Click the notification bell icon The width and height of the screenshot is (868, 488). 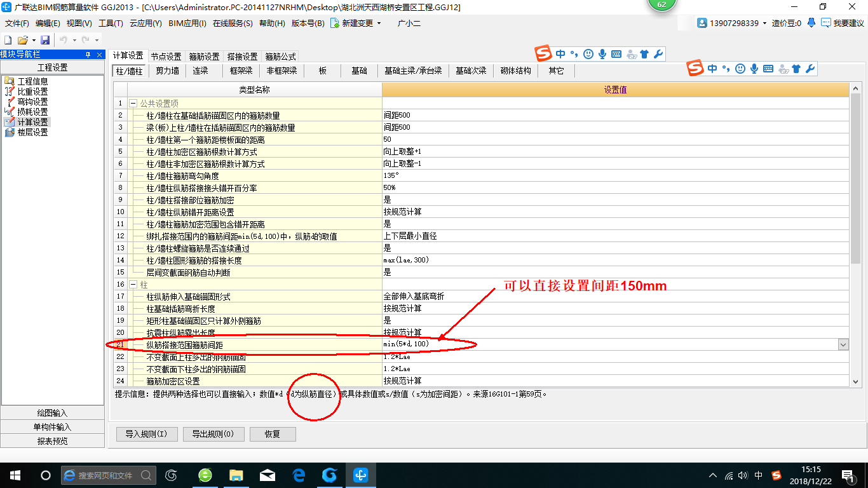pyautogui.click(x=811, y=23)
